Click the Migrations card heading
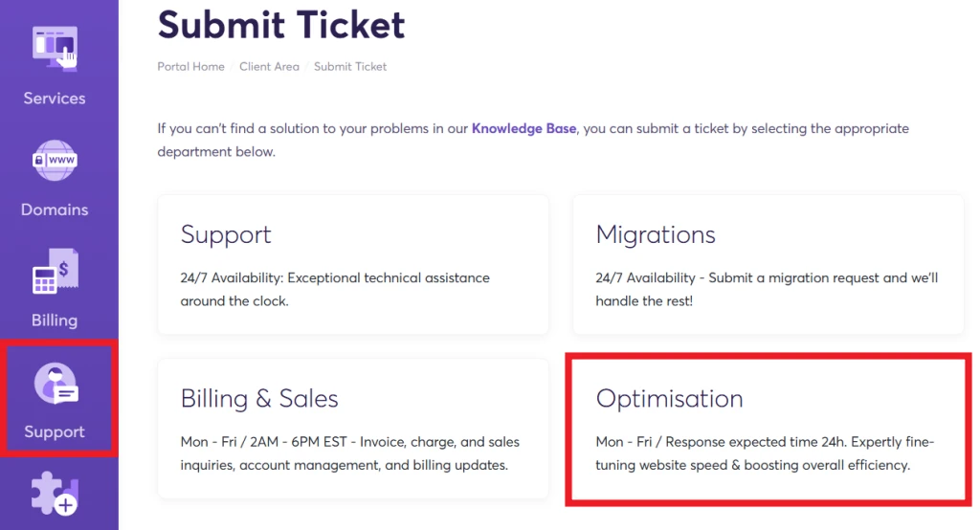980x530 pixels. [x=656, y=234]
